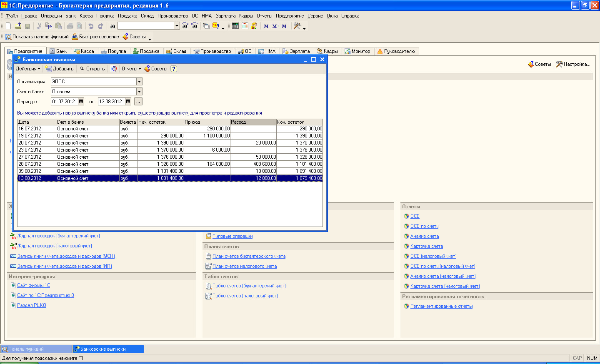Click the binoculars Find icon
Screen dimensions: 600x364
pyautogui.click(x=112, y=26)
